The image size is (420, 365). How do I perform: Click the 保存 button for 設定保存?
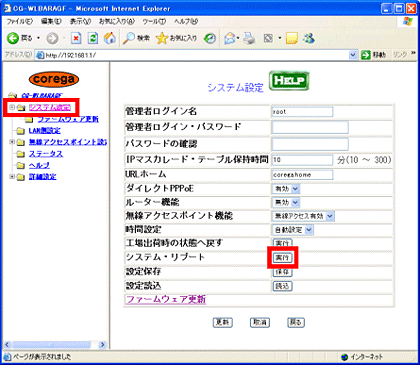pyautogui.click(x=282, y=272)
